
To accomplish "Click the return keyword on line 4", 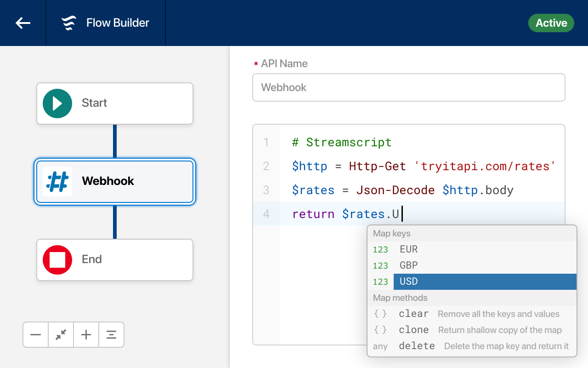I will pyautogui.click(x=313, y=214).
